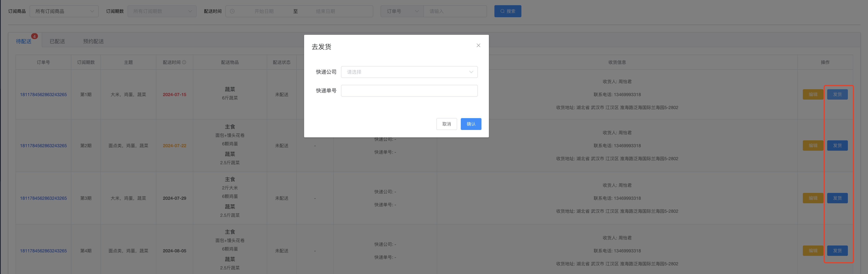The image size is (868, 274).
Task: Click the 取消 cancel button in the dialog
Action: tap(446, 124)
